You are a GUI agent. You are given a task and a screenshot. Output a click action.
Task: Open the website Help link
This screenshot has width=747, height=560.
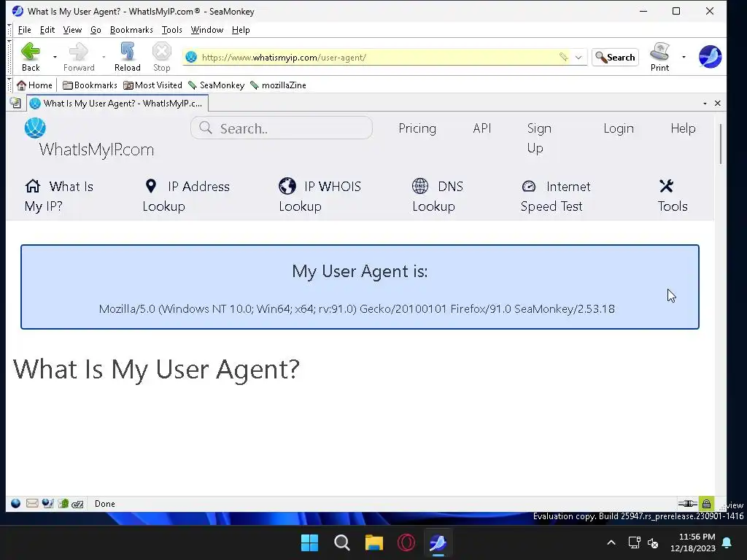pos(683,128)
